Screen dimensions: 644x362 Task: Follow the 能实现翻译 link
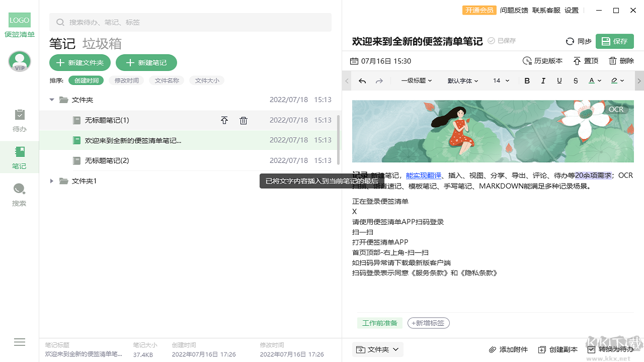click(x=423, y=175)
